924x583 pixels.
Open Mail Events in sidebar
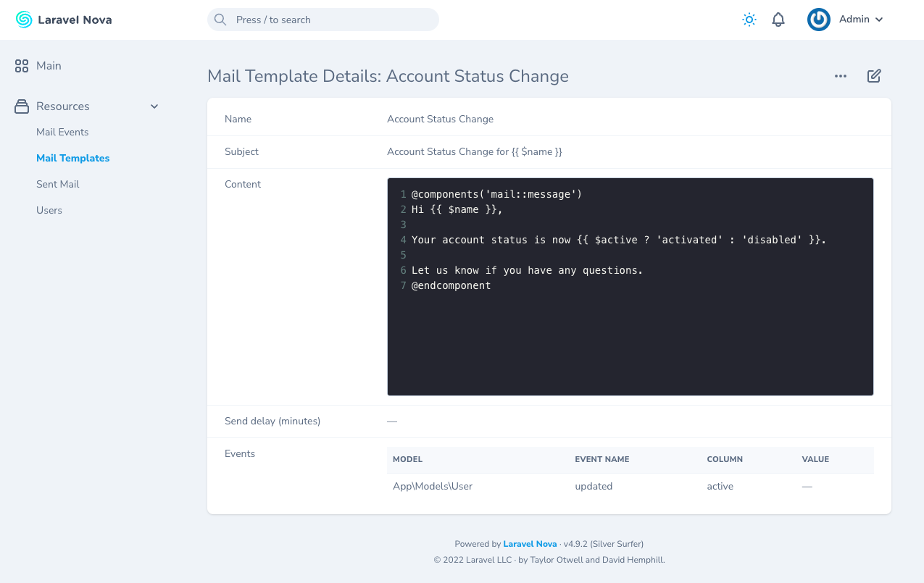62,133
